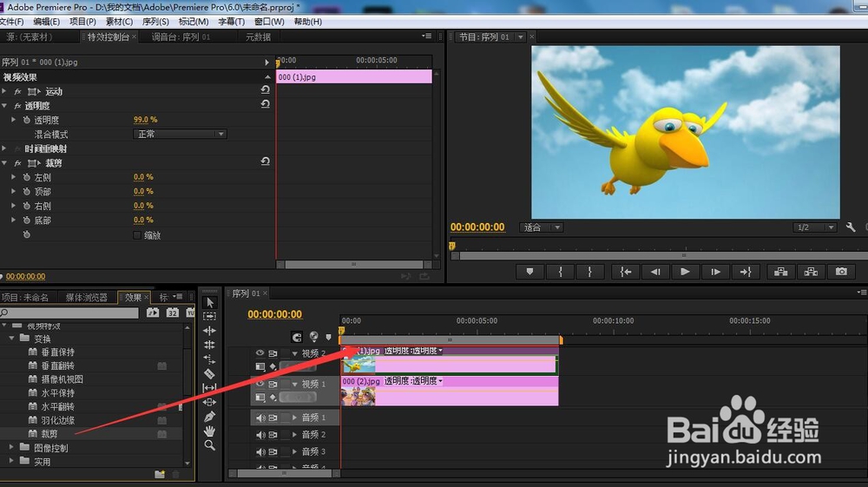Toggle visibility eye of 视频 2 track
The width and height of the screenshot is (868, 487).
[260, 352]
